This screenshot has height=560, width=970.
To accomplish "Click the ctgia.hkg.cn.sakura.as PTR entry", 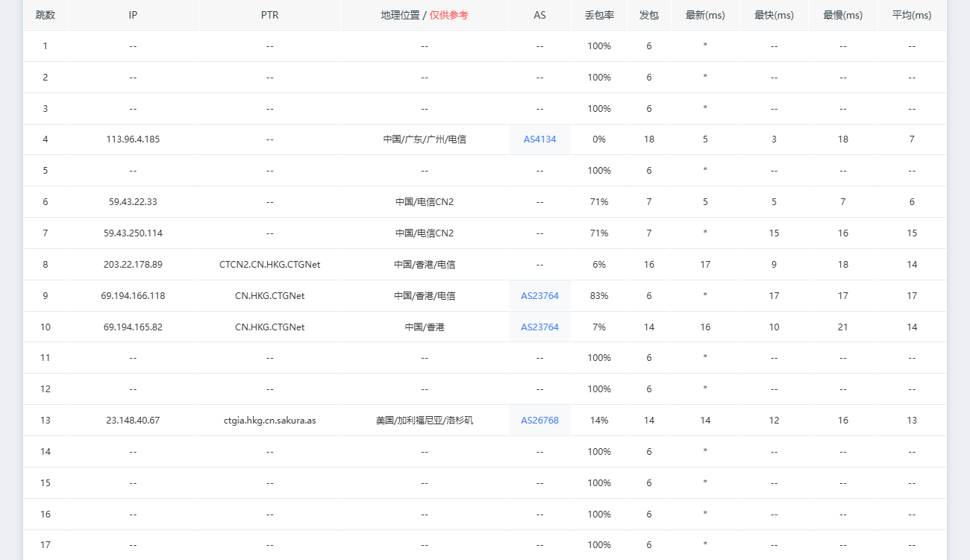I will [270, 421].
